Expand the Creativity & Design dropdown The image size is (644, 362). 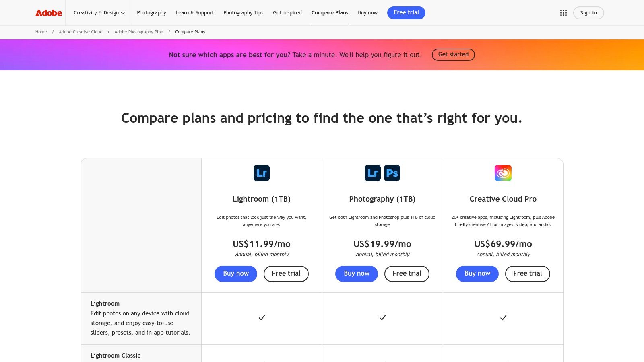coord(99,13)
